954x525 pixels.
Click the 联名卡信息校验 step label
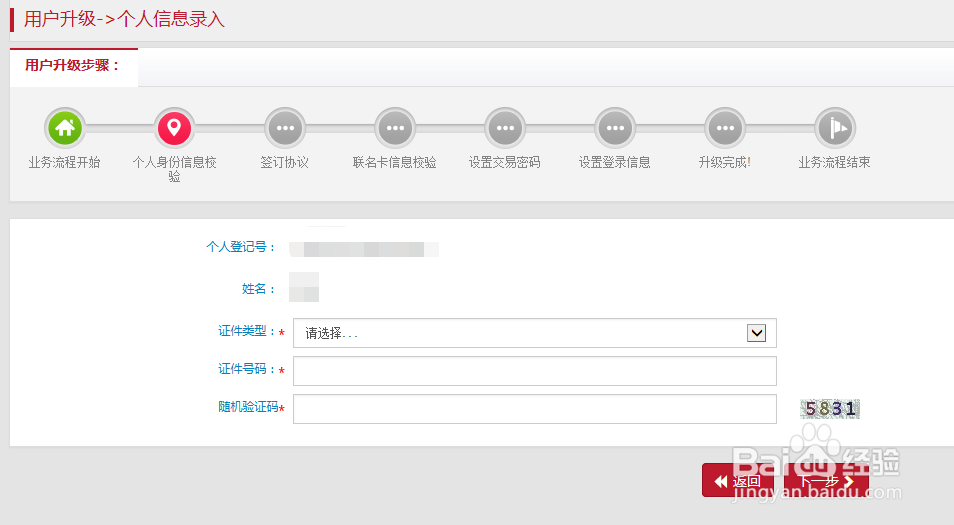pos(395,162)
